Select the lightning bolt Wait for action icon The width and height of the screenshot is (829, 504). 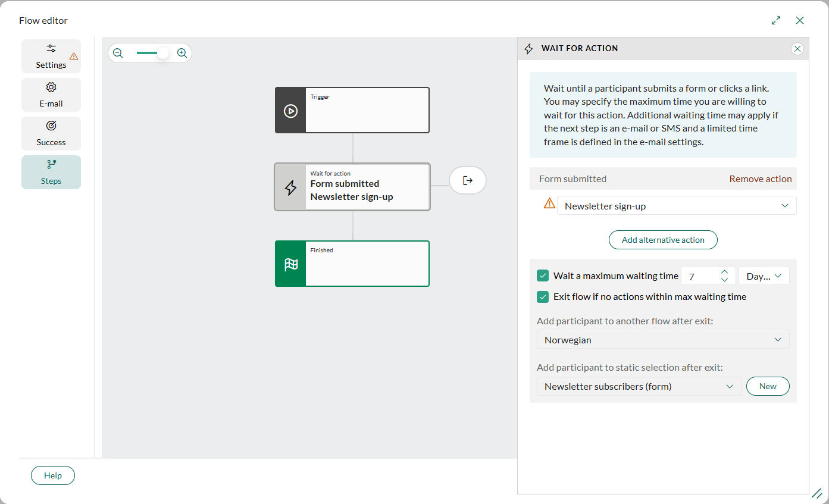tap(290, 187)
